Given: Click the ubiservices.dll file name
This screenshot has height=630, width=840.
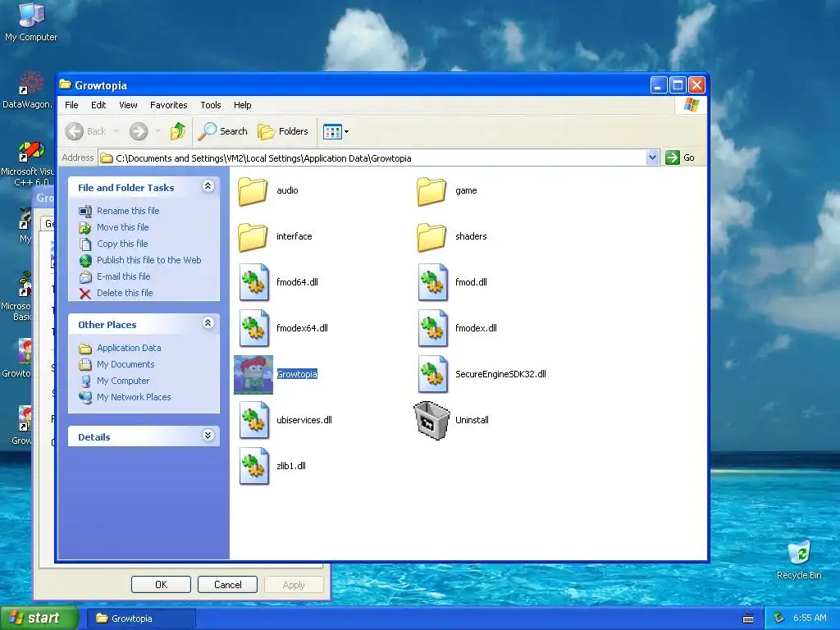Looking at the screenshot, I should click(304, 421).
